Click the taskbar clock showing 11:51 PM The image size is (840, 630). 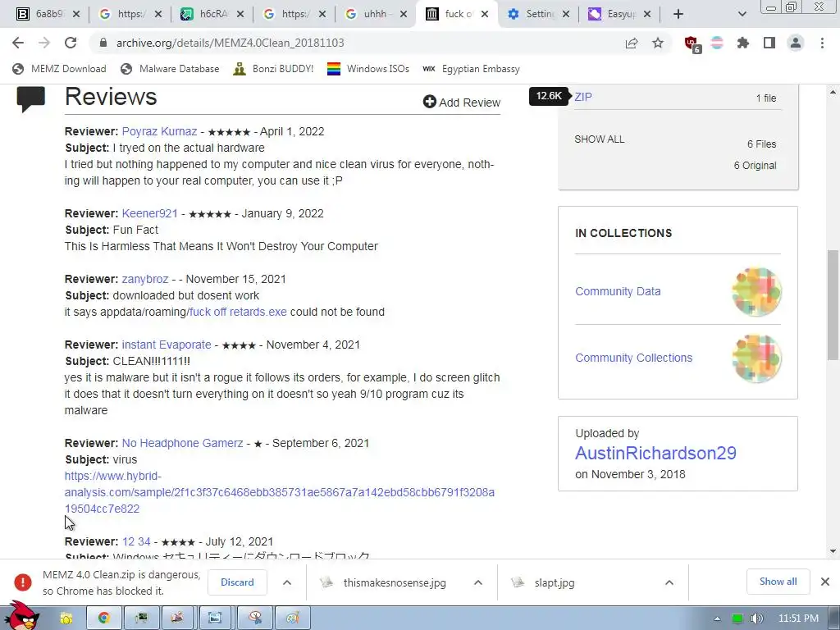[x=798, y=619]
